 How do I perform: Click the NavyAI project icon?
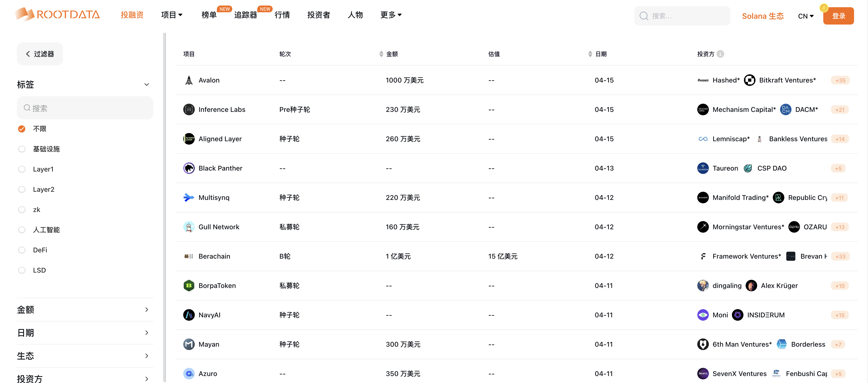point(189,315)
